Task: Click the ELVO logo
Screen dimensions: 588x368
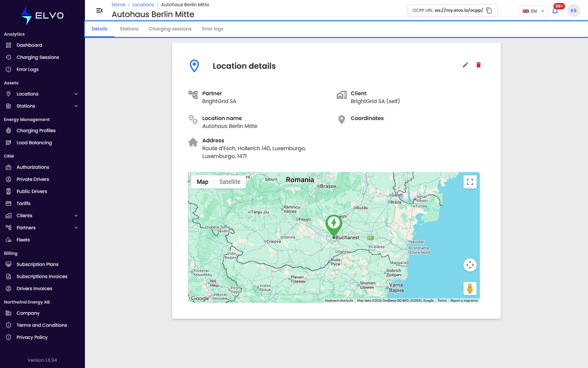Action: pyautogui.click(x=42, y=15)
